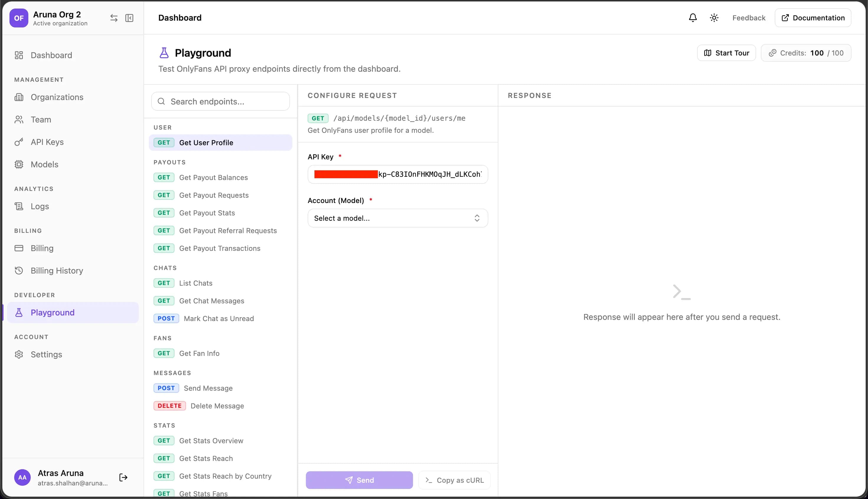This screenshot has height=499, width=868.
Task: Open the Documentation link
Action: click(813, 18)
